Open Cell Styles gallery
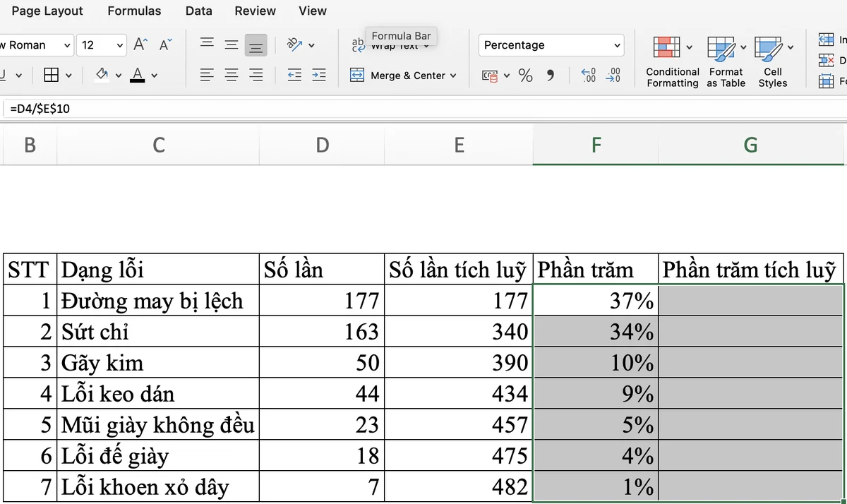Screen dimensions: 847x504 click(x=773, y=62)
